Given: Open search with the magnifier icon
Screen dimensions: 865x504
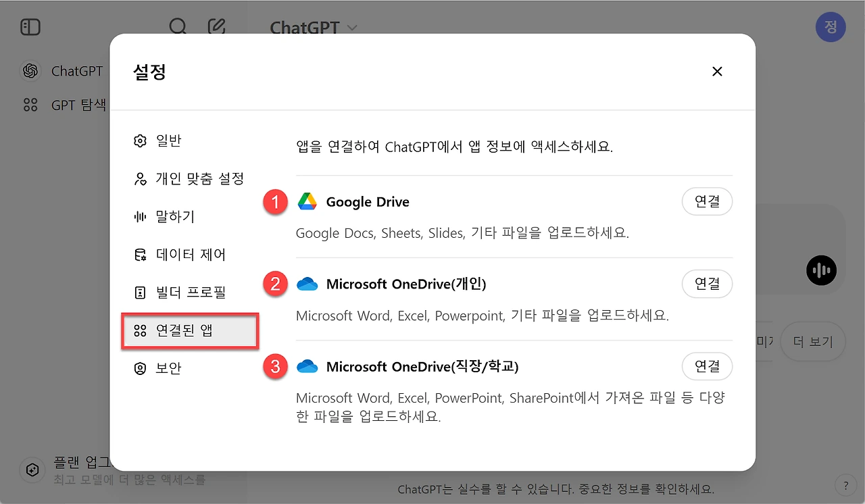Looking at the screenshot, I should coord(178,27).
